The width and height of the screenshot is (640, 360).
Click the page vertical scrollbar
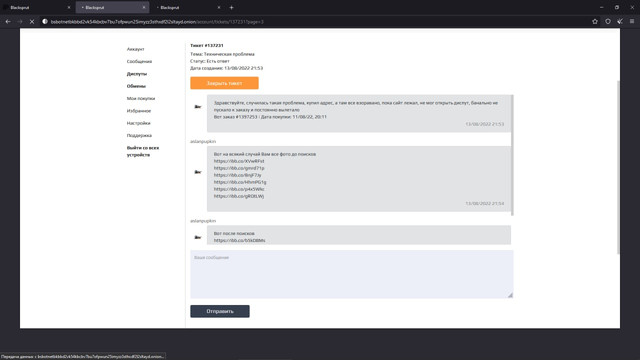pos(618,167)
